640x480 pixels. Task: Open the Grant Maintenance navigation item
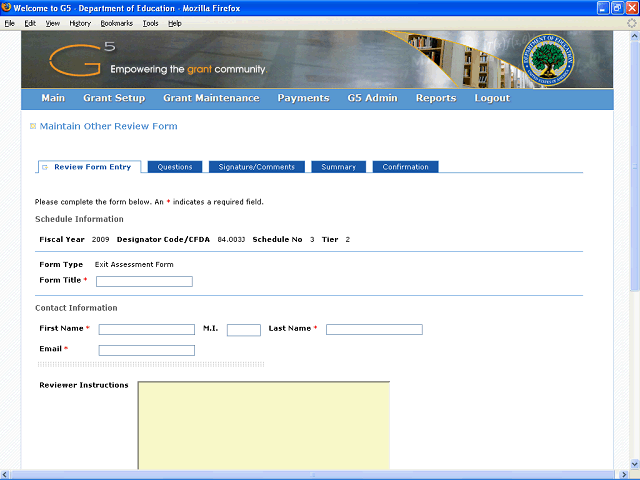click(x=211, y=98)
